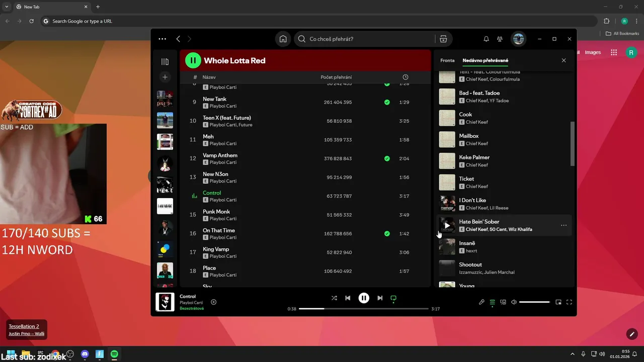Open the Spotify three-dot menu
This screenshot has width=644, height=362.
click(x=162, y=39)
